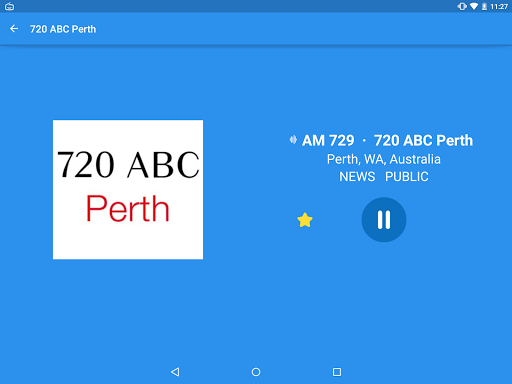Tap the Wi-Fi status icon
The width and height of the screenshot is (512, 384).
tap(474, 6)
